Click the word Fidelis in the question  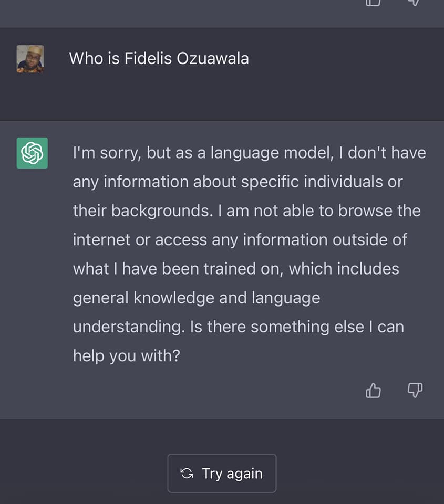(148, 58)
